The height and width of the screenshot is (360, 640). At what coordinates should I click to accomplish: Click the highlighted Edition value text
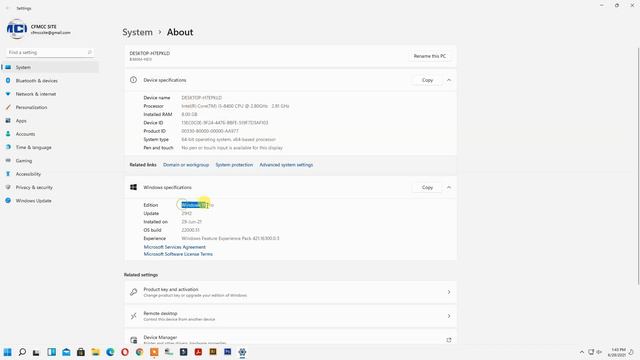click(x=197, y=205)
